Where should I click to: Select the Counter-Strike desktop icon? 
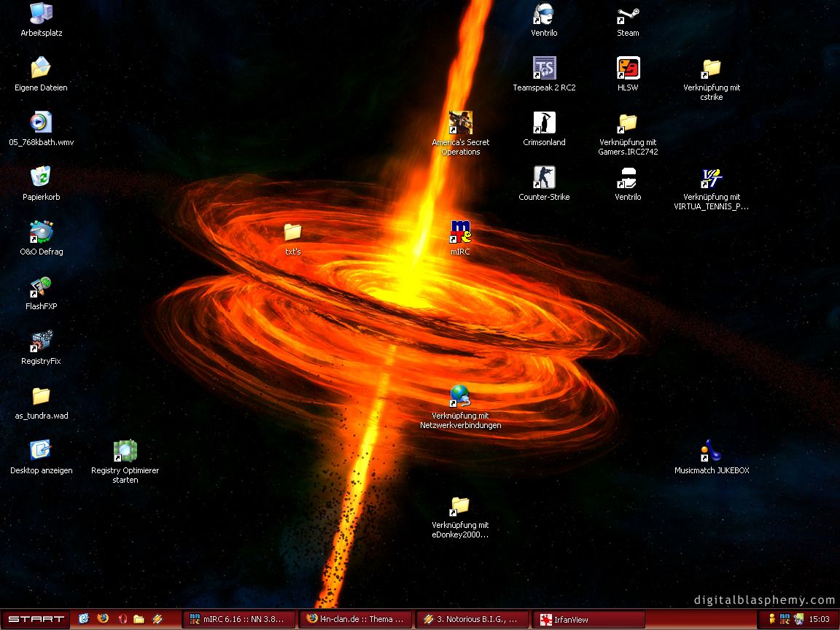click(x=544, y=178)
